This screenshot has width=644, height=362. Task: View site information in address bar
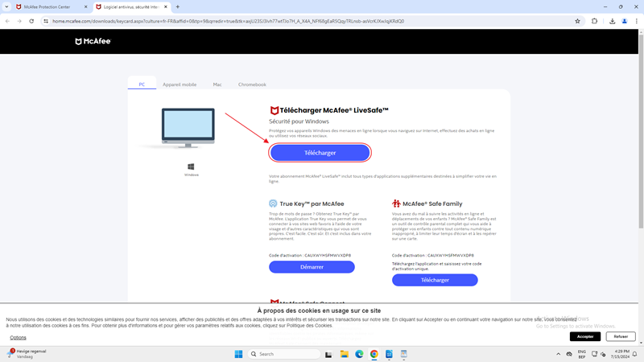pyautogui.click(x=46, y=21)
